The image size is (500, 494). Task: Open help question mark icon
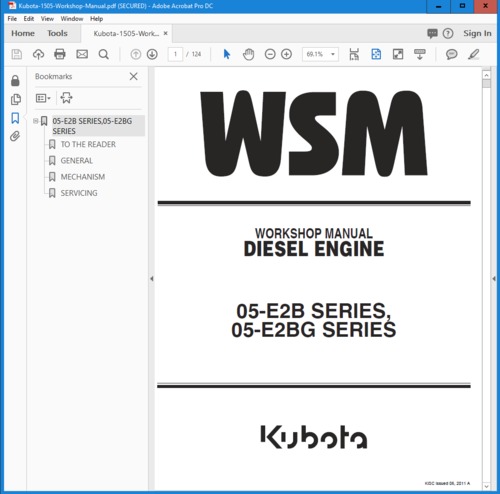(x=448, y=33)
